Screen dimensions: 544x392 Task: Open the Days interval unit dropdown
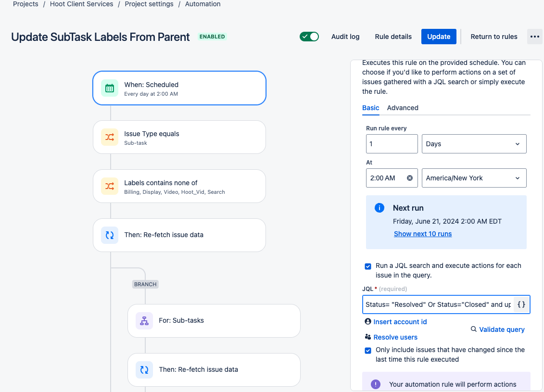coord(474,144)
